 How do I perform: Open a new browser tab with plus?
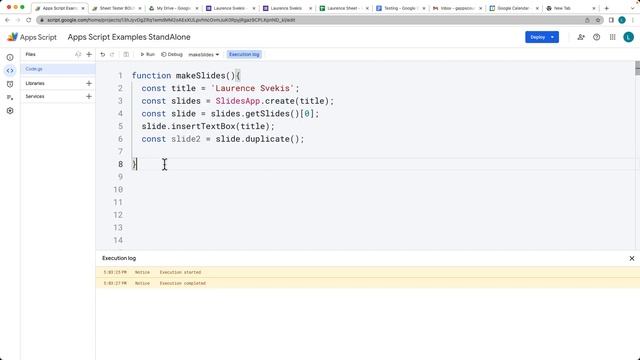pyautogui.click(x=607, y=8)
